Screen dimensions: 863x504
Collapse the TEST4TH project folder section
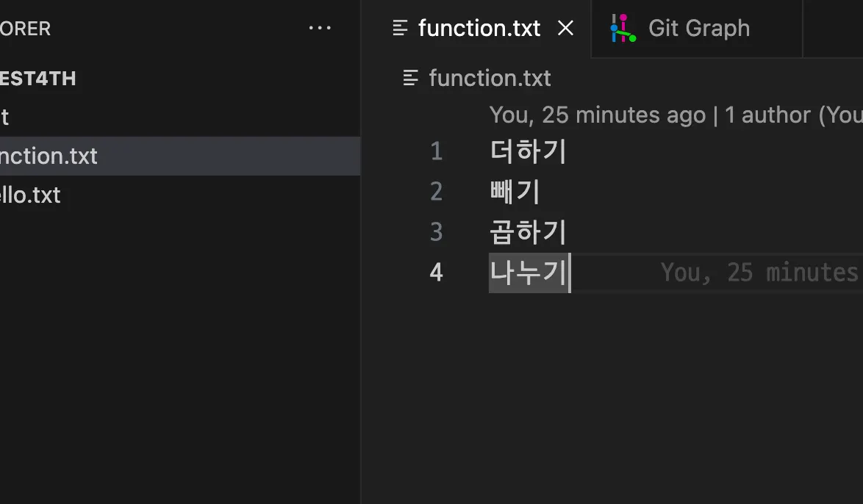click(x=38, y=79)
